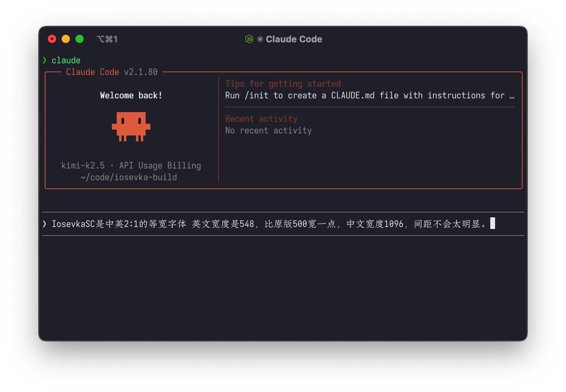This screenshot has width=566, height=392.
Task: Click the prompt arrow before IosevkaSC input
Action: pyautogui.click(x=44, y=224)
